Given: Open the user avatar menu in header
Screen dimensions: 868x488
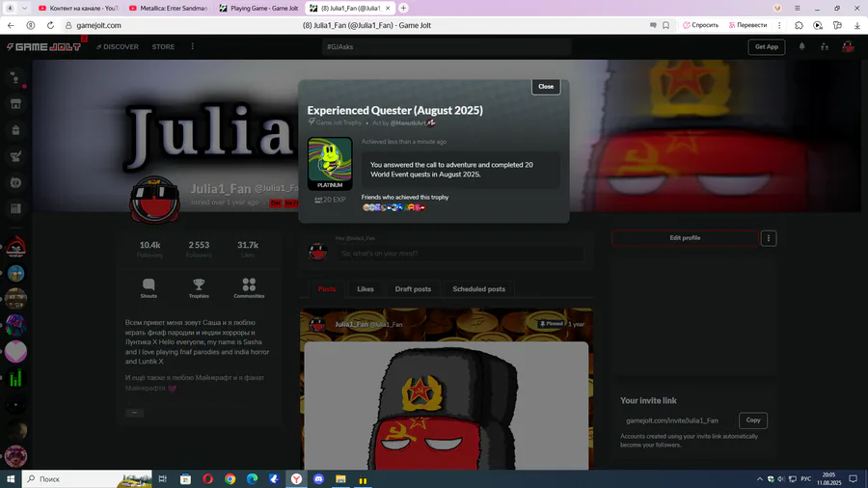Looking at the screenshot, I should point(848,47).
